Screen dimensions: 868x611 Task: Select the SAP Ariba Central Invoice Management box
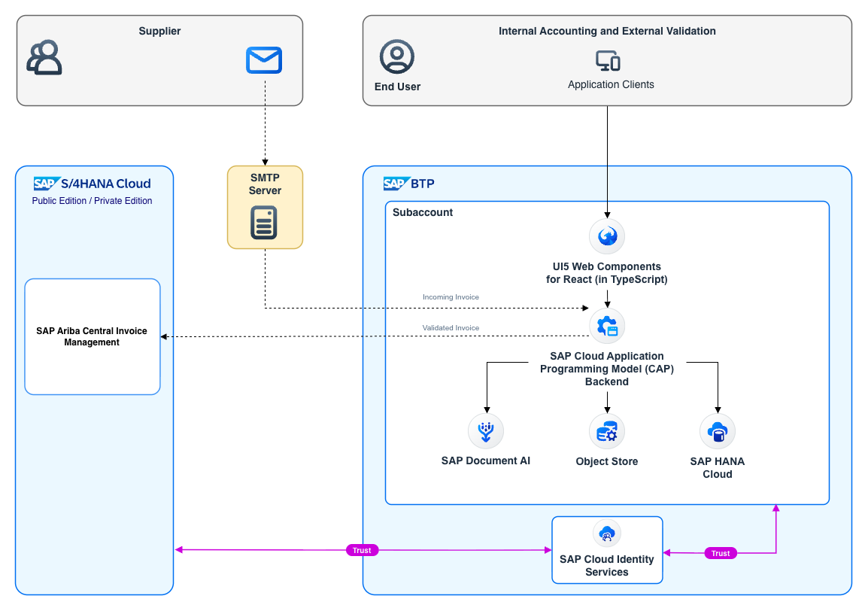[93, 337]
